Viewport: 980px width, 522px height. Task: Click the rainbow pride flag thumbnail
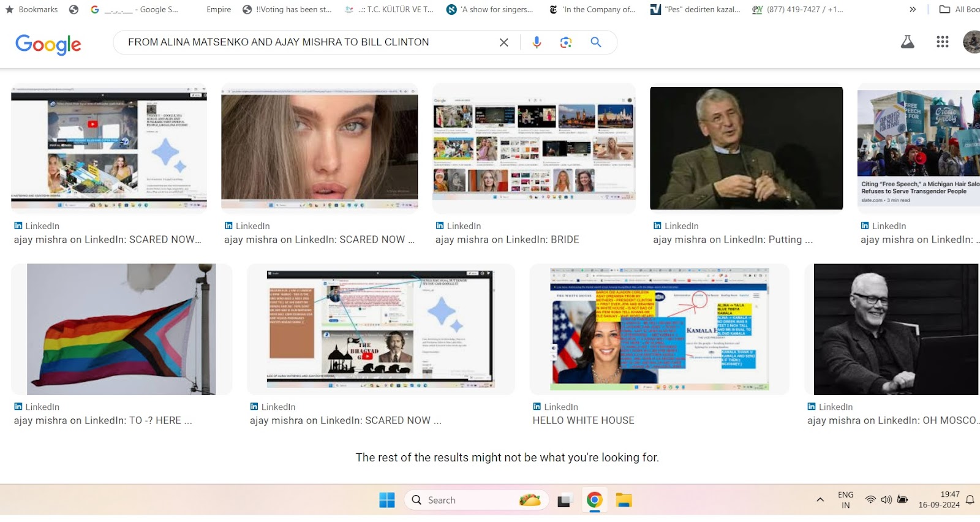(121, 330)
